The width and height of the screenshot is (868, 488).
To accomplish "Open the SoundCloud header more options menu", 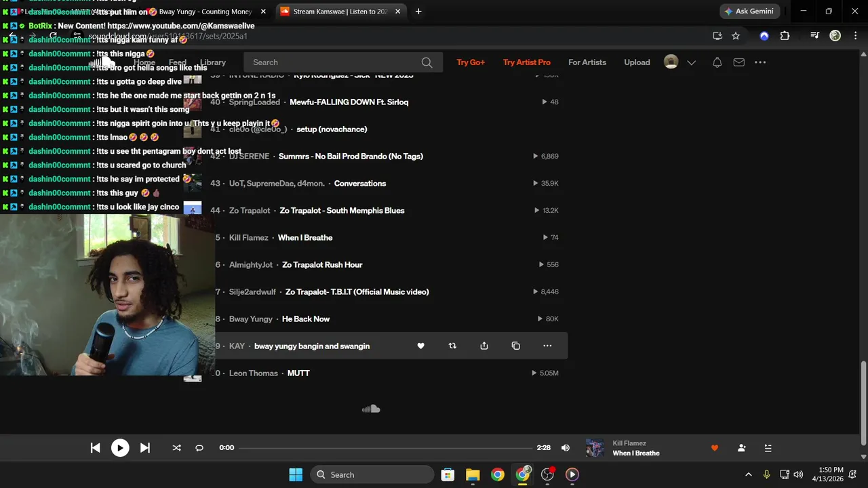I will tap(760, 62).
